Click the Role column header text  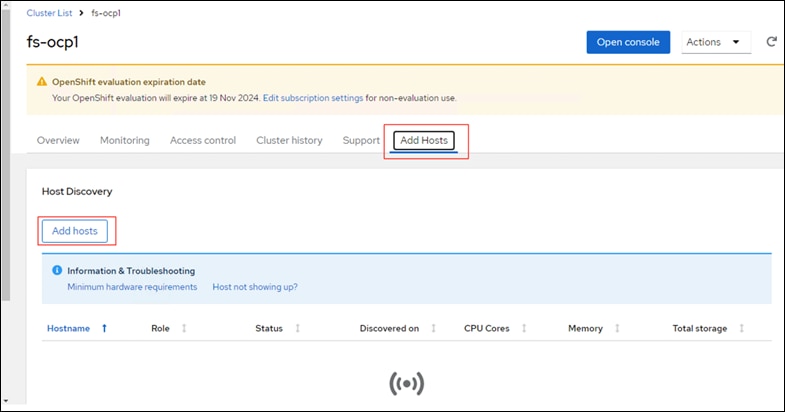tap(160, 328)
